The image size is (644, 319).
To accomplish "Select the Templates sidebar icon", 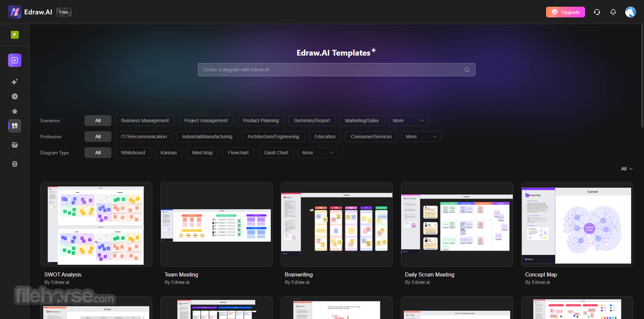I will (x=15, y=126).
